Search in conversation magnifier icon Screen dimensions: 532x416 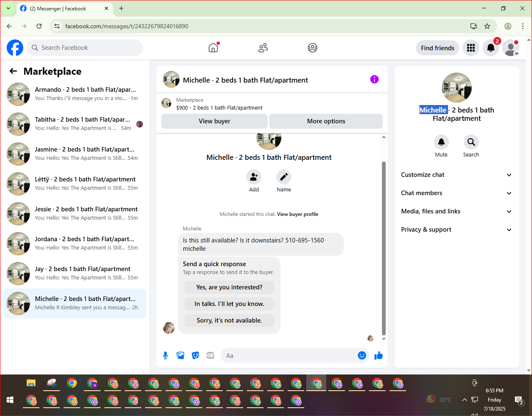471,142
